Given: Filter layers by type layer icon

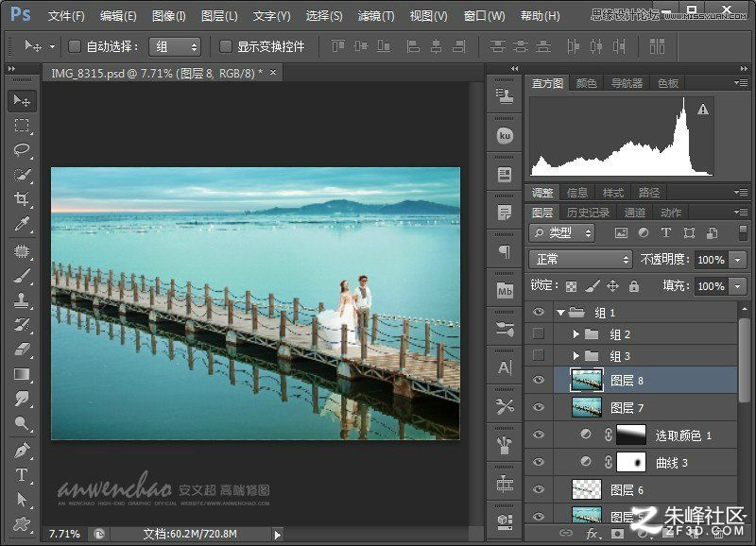Looking at the screenshot, I should (x=666, y=233).
